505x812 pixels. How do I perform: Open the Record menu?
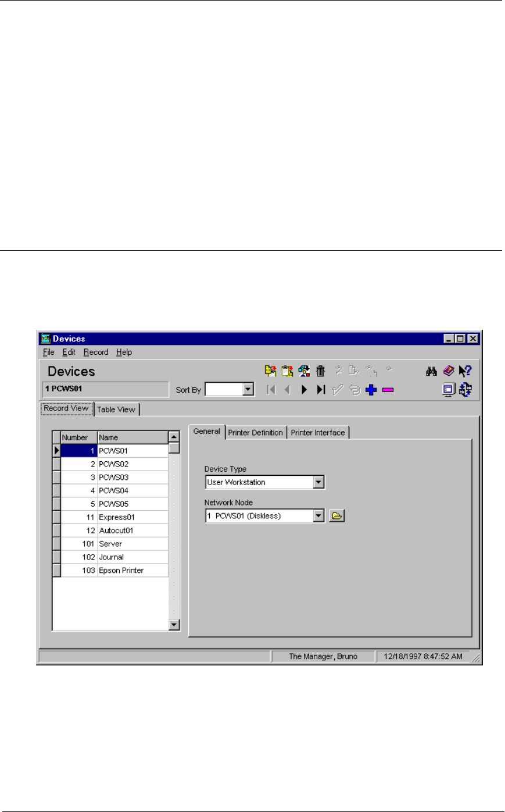96,352
